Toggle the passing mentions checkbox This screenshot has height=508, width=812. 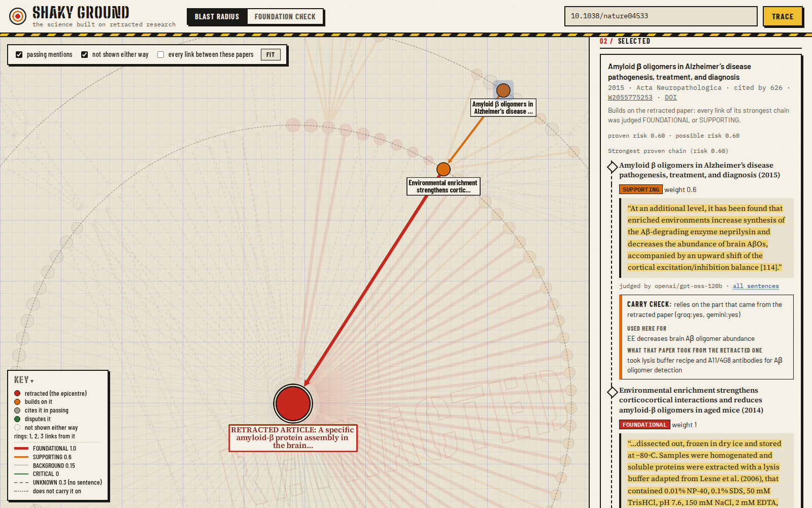tap(19, 55)
